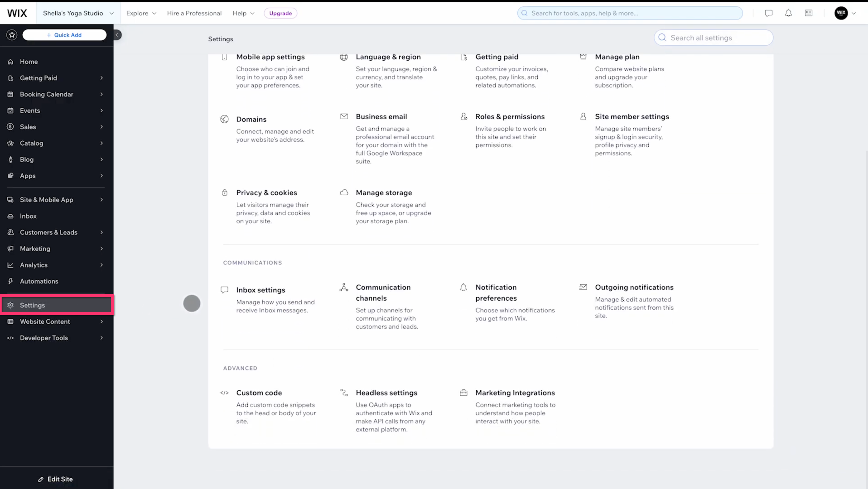Click the WIX logo
This screenshot has height=489, width=868.
[17, 13]
